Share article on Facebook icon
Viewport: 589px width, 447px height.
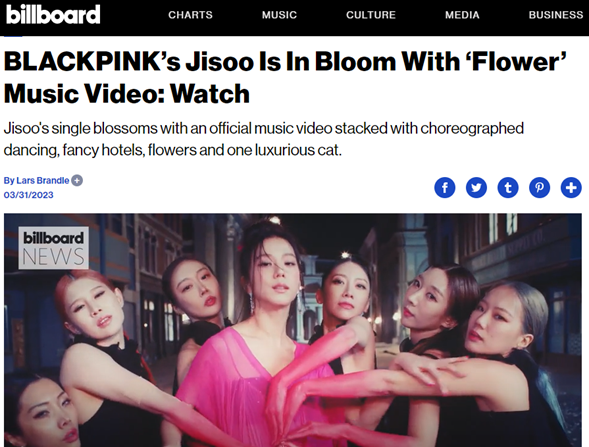point(445,187)
